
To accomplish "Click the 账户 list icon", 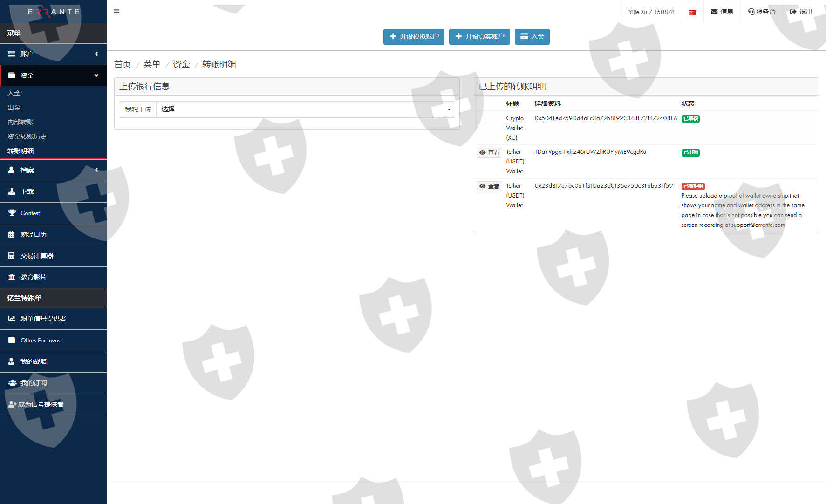I will (12, 54).
